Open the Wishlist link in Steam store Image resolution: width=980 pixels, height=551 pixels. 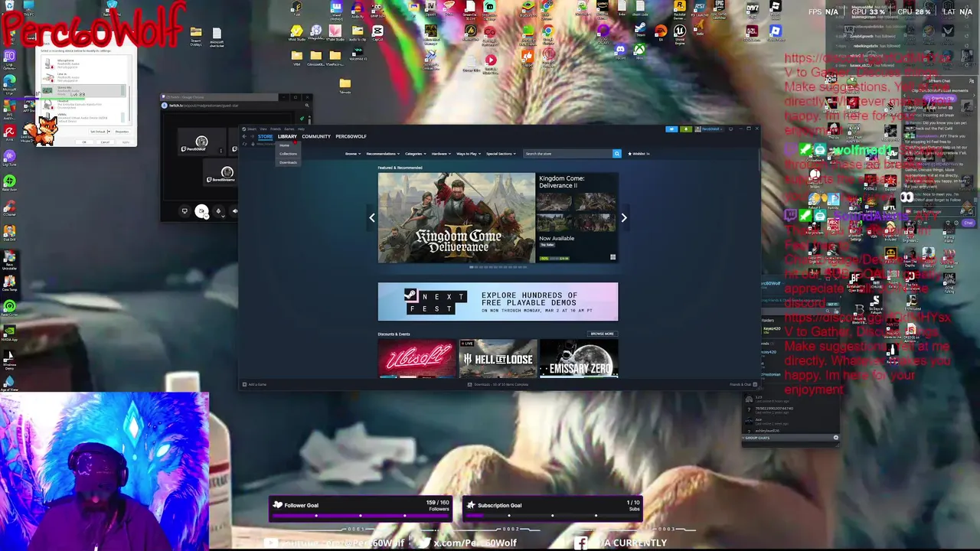639,154
